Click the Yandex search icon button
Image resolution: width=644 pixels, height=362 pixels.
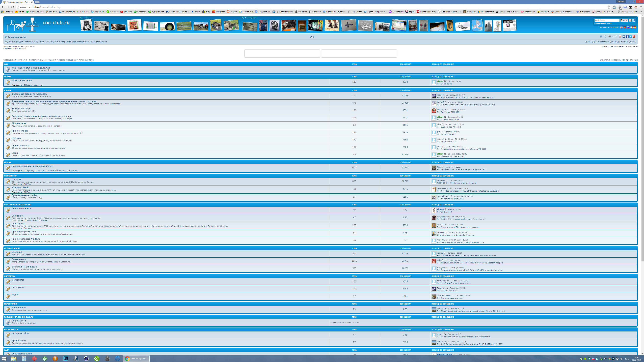pyautogui.click(x=630, y=20)
